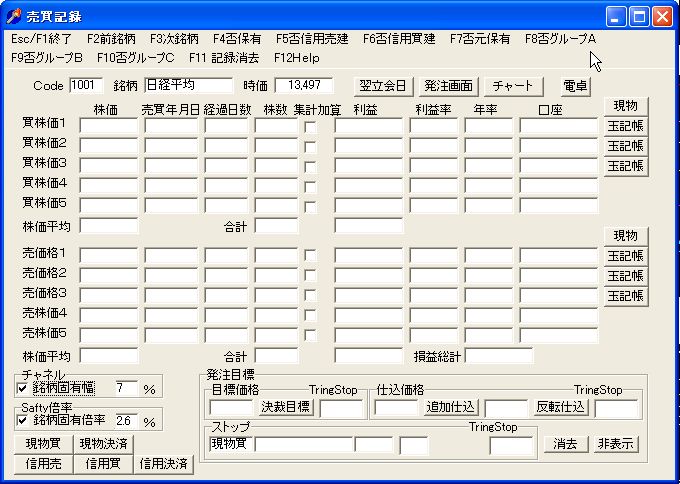The height and width of the screenshot is (484, 680).
Task: Uncheck 銘柄固有幅 under チャネル
Action: (23, 387)
